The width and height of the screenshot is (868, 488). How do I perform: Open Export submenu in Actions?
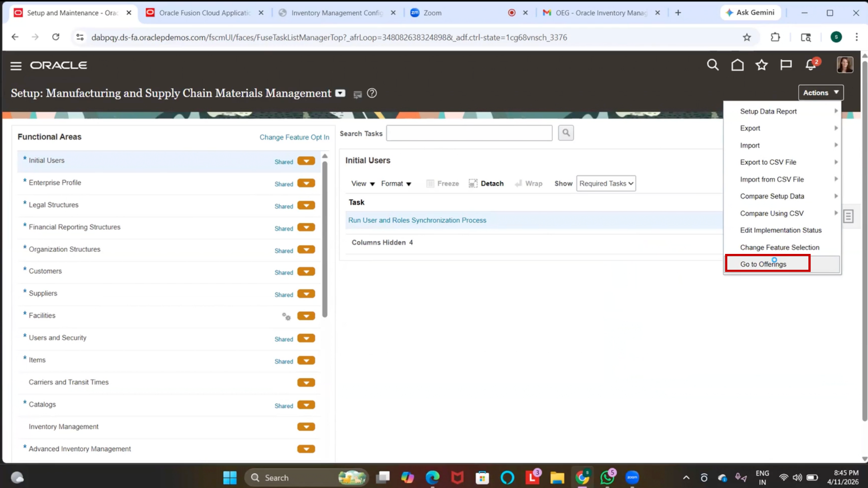[x=782, y=128]
